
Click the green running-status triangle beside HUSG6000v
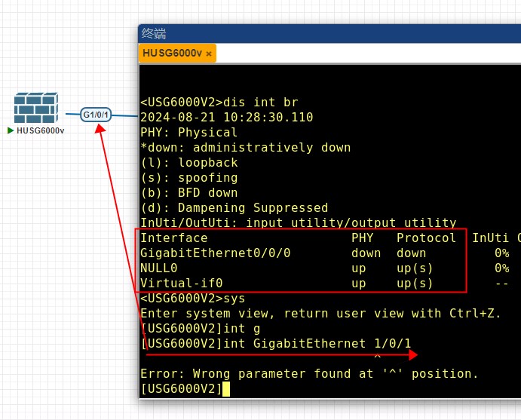tap(11, 130)
